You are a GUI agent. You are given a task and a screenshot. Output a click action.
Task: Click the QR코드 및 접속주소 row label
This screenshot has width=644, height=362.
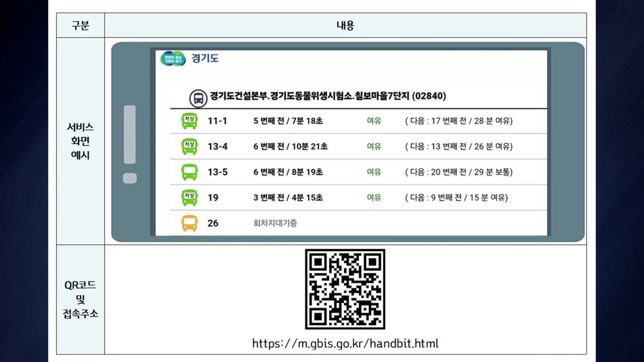80,299
